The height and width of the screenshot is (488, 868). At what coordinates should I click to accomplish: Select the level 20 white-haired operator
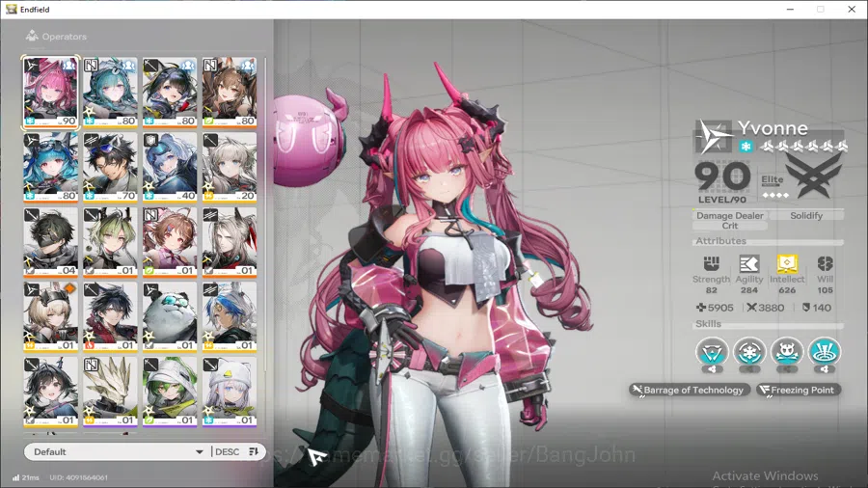[x=230, y=167]
